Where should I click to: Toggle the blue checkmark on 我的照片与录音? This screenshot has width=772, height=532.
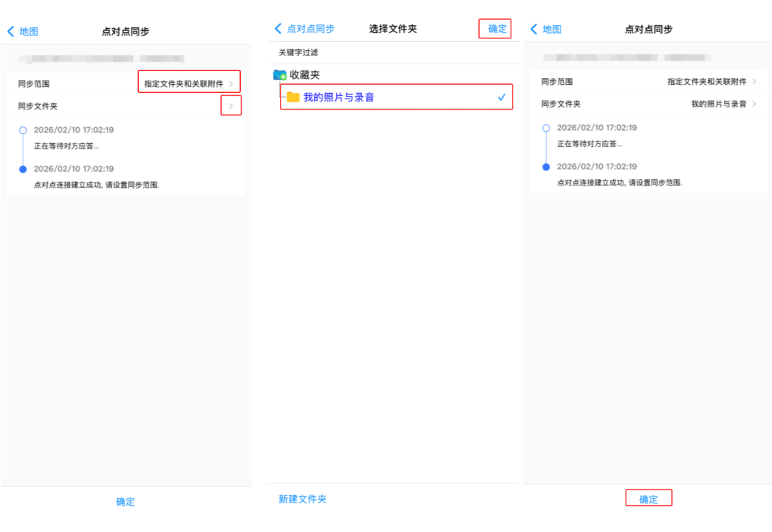502,97
